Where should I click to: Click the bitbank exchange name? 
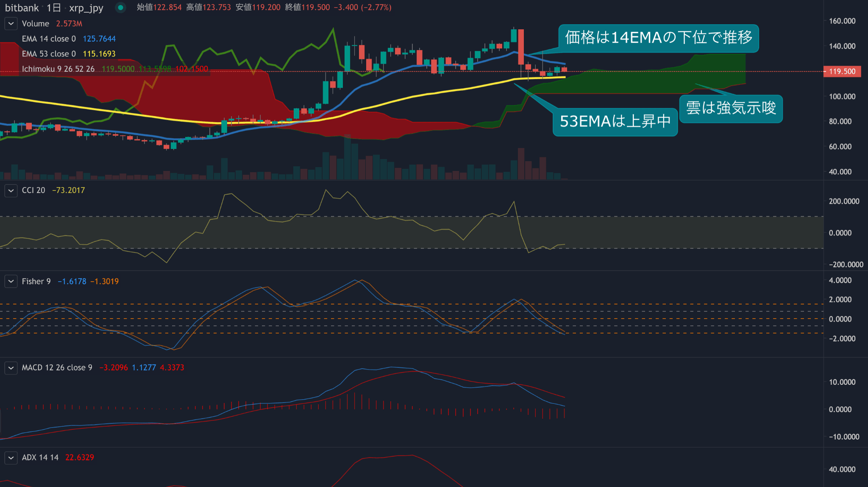[x=22, y=7]
